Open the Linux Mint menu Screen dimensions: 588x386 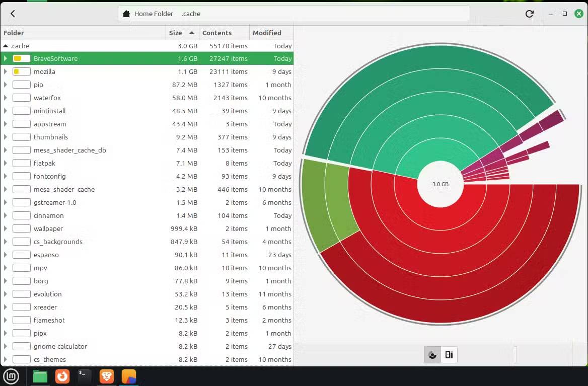click(11, 376)
